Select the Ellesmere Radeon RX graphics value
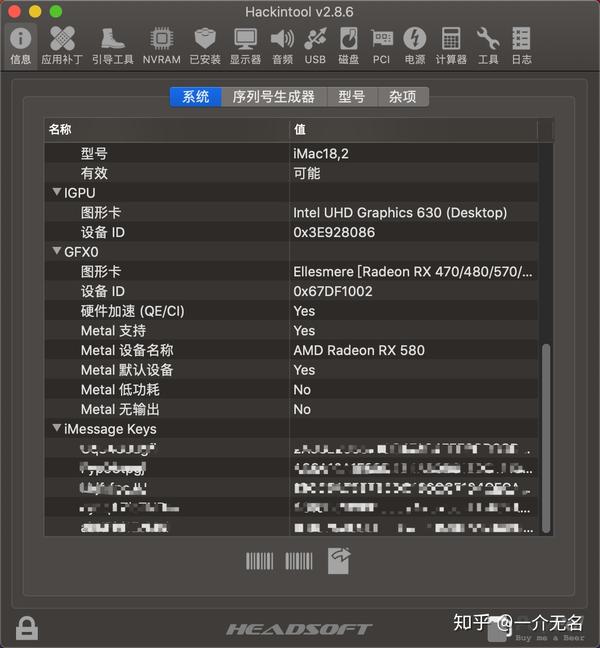The width and height of the screenshot is (600, 648). click(413, 272)
